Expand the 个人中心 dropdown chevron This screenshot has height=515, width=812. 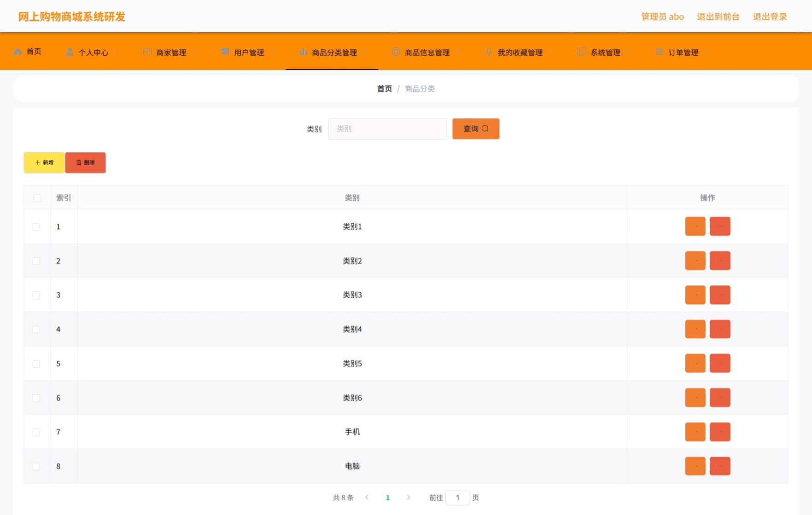(x=116, y=52)
